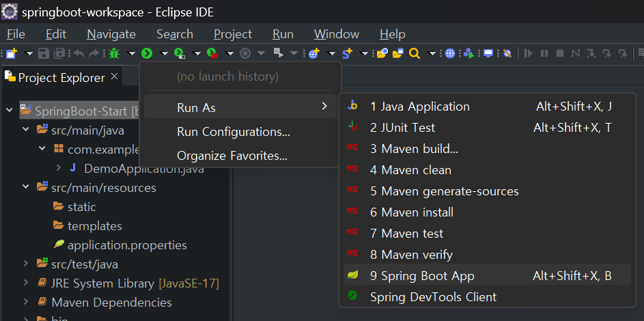Open the Run menu
This screenshot has height=321, width=644.
(283, 34)
